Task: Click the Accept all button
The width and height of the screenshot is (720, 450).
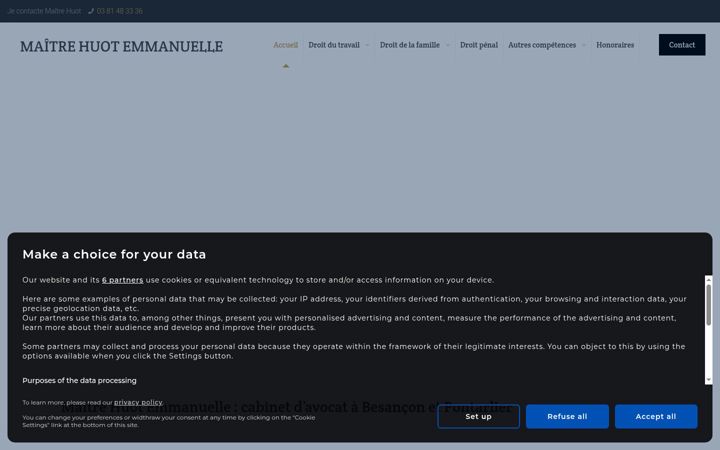Action: (656, 416)
